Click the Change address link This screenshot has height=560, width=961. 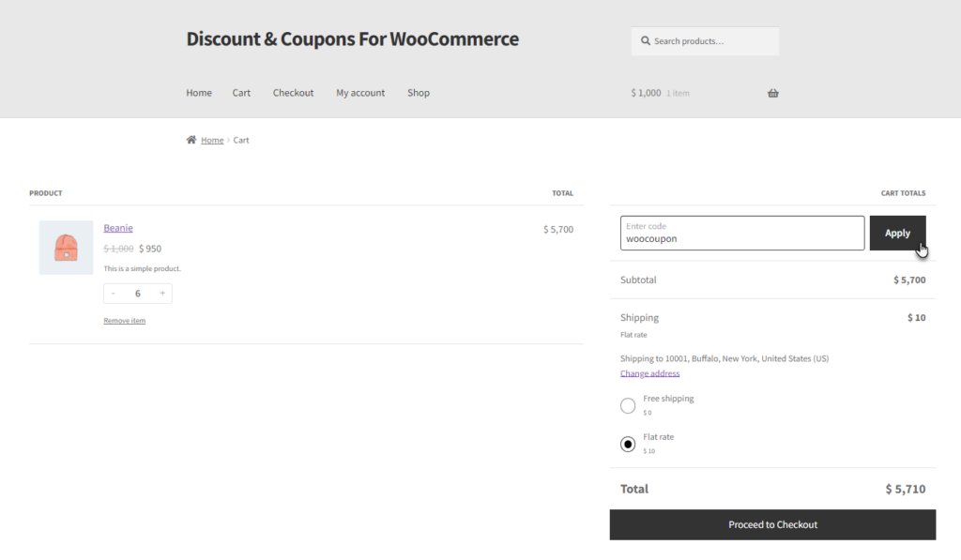point(649,373)
